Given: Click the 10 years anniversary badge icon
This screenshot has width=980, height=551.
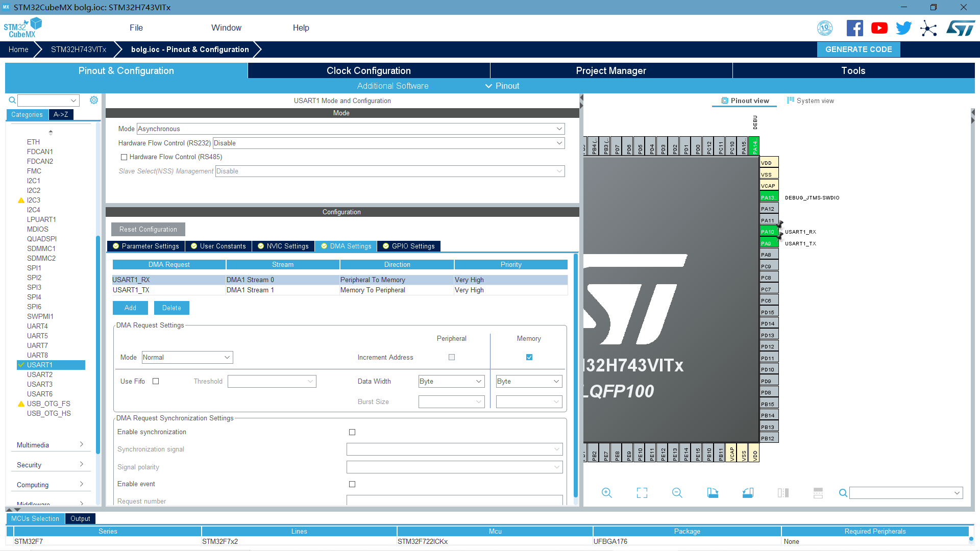Looking at the screenshot, I should (x=825, y=28).
